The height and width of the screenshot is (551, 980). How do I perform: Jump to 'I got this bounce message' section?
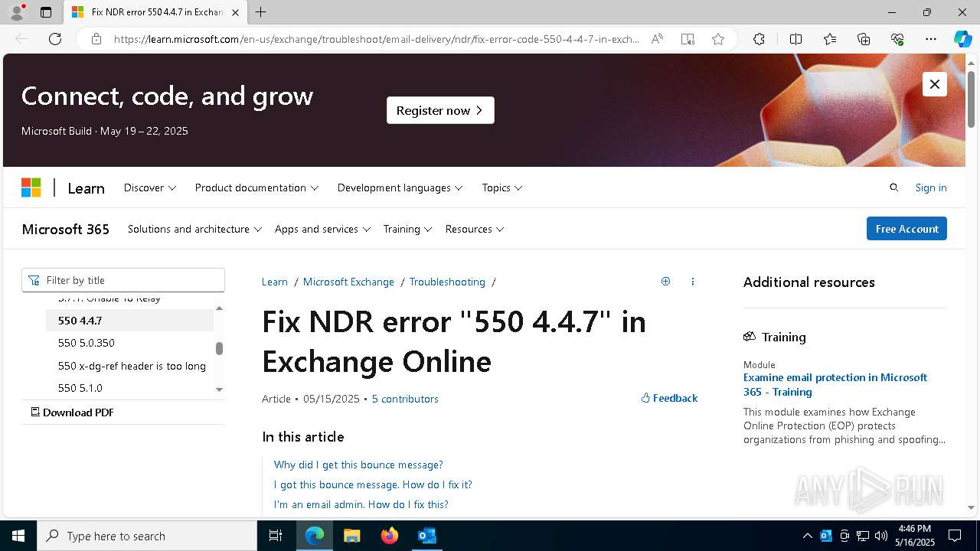373,484
